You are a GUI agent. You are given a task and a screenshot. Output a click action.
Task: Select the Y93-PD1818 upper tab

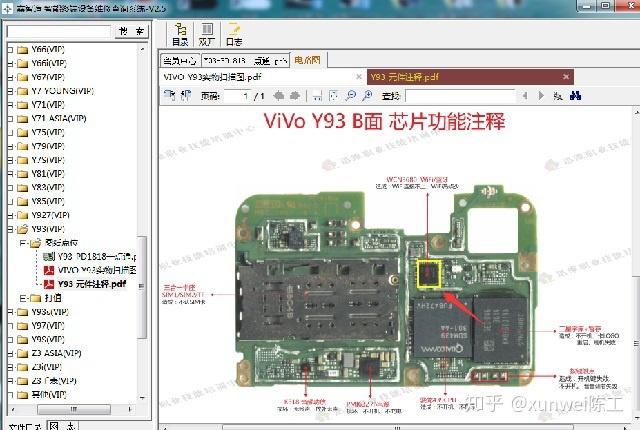point(245,61)
